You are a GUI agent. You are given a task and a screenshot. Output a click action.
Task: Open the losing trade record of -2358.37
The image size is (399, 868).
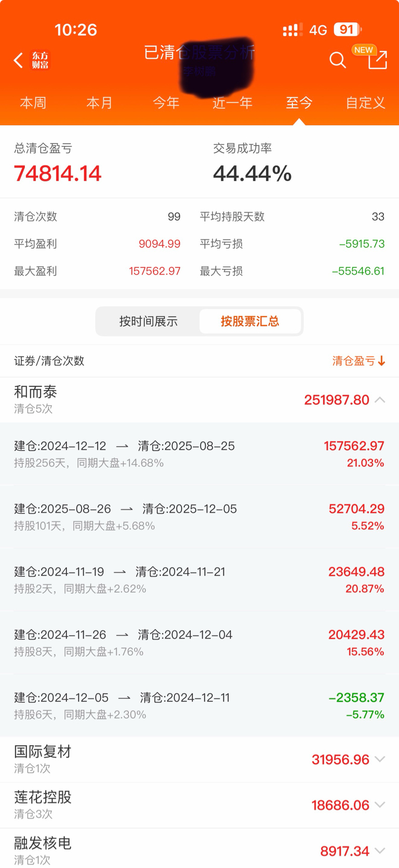(199, 705)
